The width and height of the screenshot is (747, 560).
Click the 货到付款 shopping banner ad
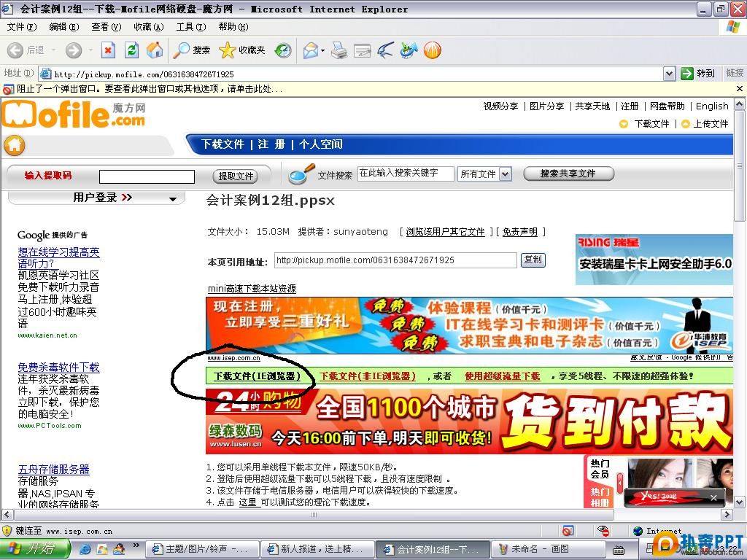click(469, 421)
